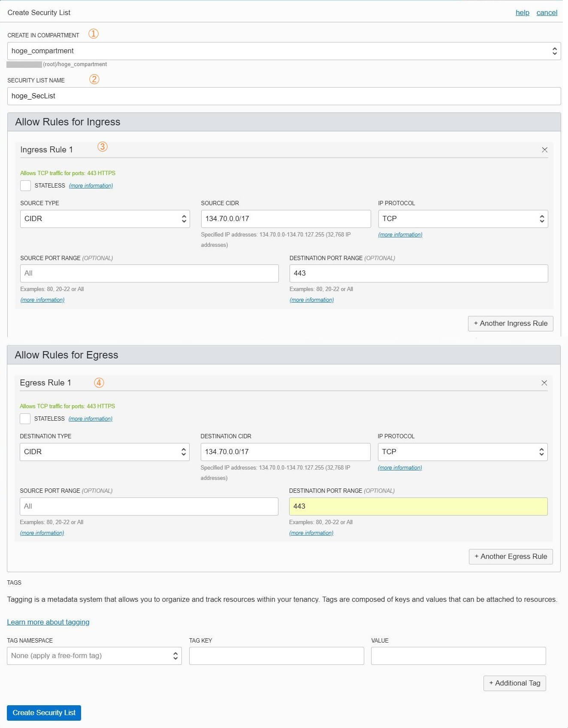Select text 'Allows TCP traffic for ports: 443 HTTPS' in Egress
568x728 pixels.
pyautogui.click(x=67, y=406)
